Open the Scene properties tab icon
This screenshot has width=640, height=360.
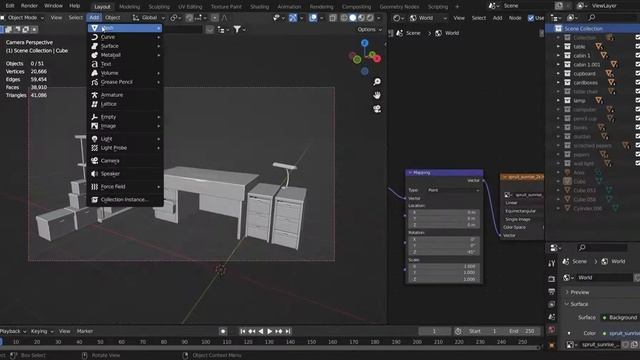[552, 317]
